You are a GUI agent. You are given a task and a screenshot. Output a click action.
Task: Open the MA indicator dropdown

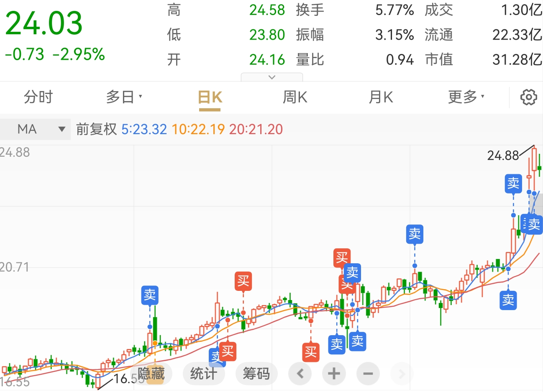tap(35, 129)
